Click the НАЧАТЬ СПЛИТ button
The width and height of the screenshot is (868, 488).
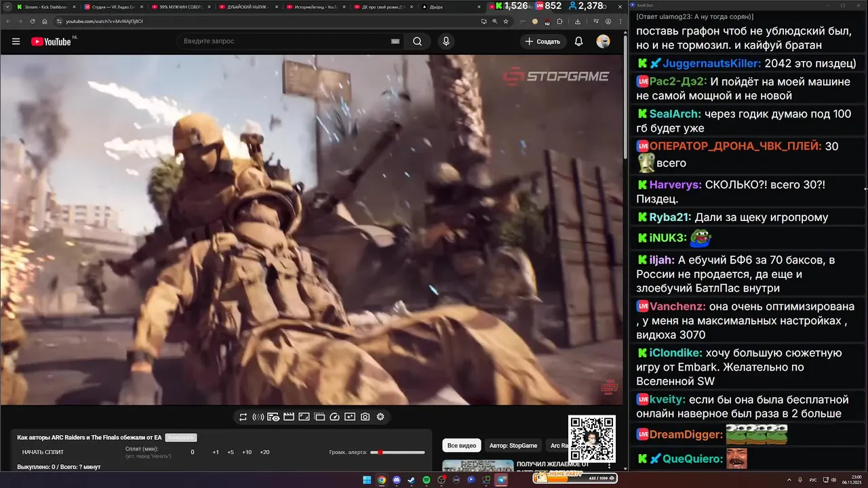pos(43,452)
